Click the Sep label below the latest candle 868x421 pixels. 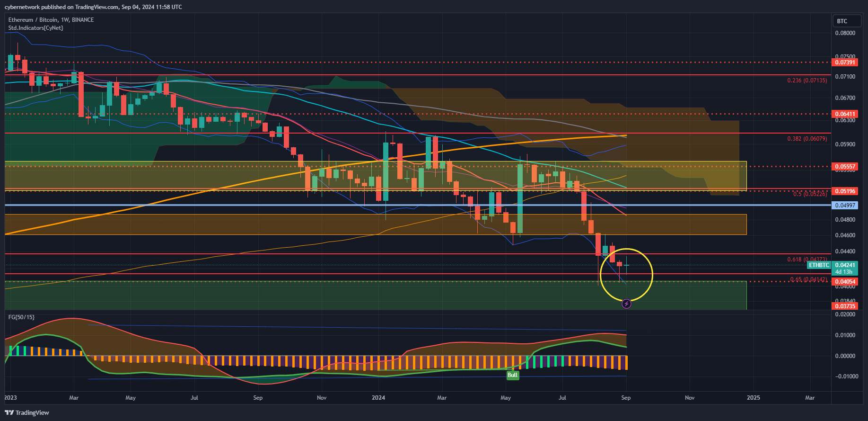pyautogui.click(x=626, y=398)
